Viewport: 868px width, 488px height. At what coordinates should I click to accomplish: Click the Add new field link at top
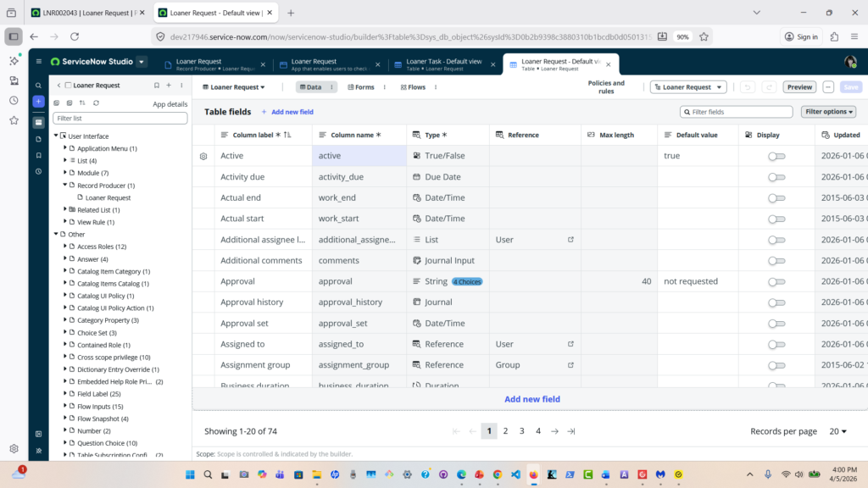pos(287,112)
